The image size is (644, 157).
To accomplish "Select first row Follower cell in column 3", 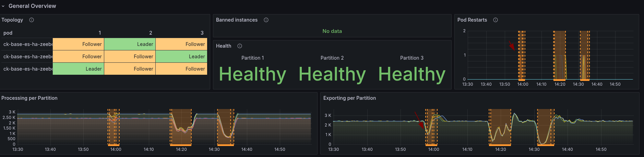I will coord(181,44).
